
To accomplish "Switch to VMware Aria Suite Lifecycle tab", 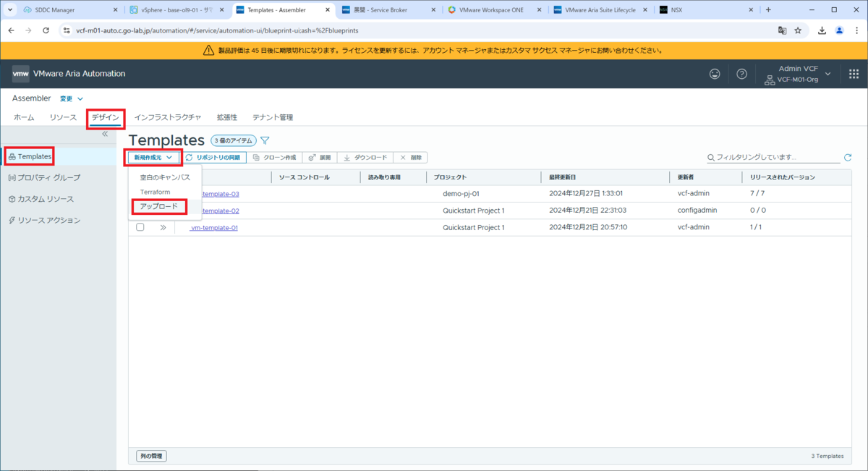I will [x=602, y=10].
